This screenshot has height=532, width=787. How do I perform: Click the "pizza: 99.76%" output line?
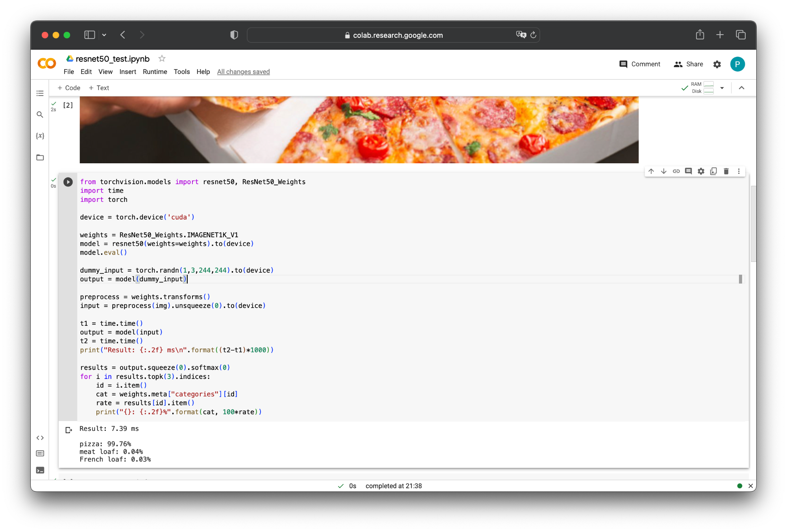(105, 444)
